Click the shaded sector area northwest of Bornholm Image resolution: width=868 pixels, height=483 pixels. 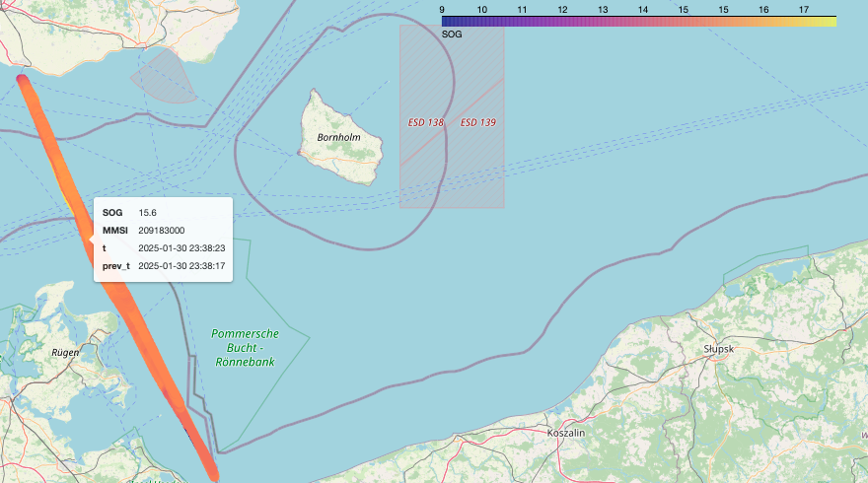pos(165,79)
